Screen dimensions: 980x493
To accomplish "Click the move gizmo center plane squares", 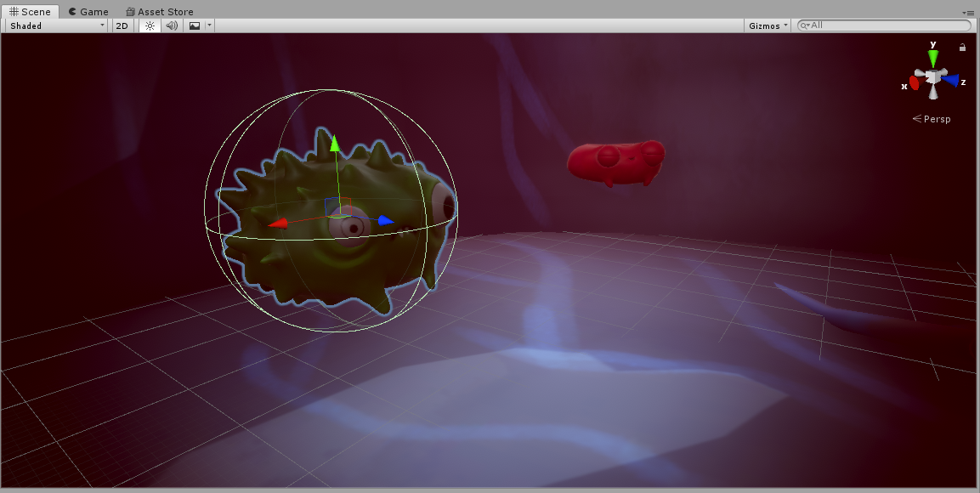I will [337, 207].
